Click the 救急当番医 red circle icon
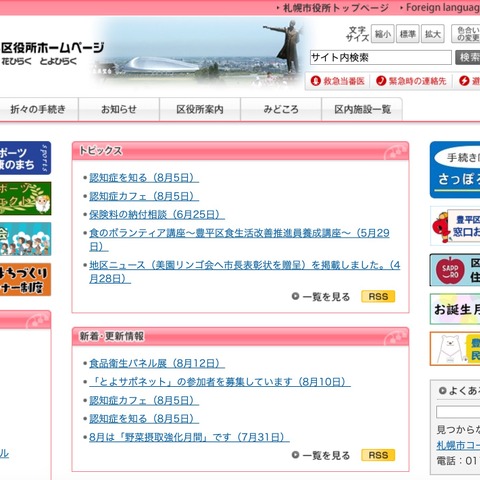Viewport: 480px width, 480px height. (315, 81)
